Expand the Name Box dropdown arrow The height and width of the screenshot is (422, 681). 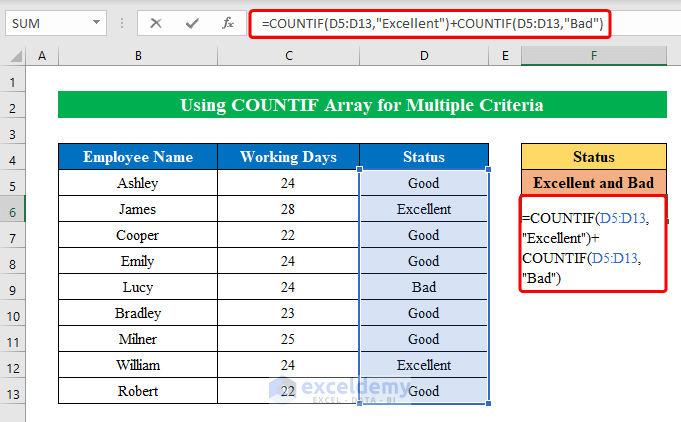[x=96, y=23]
